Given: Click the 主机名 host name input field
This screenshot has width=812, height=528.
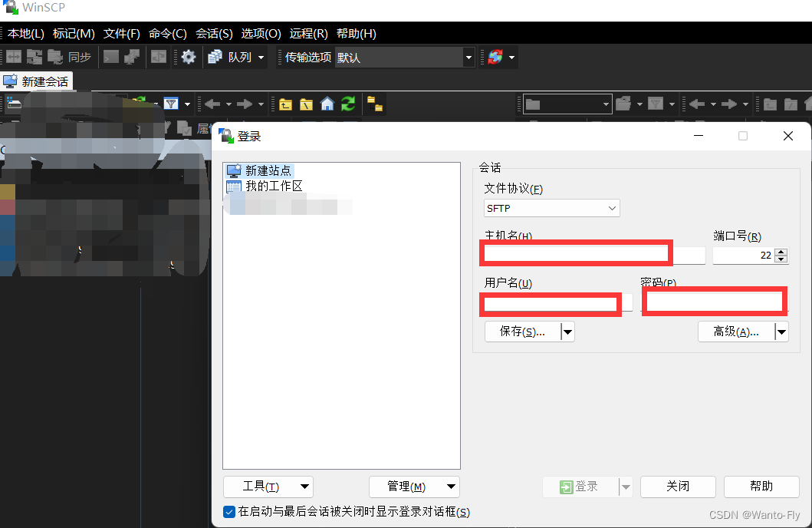Looking at the screenshot, I should tap(594, 255).
